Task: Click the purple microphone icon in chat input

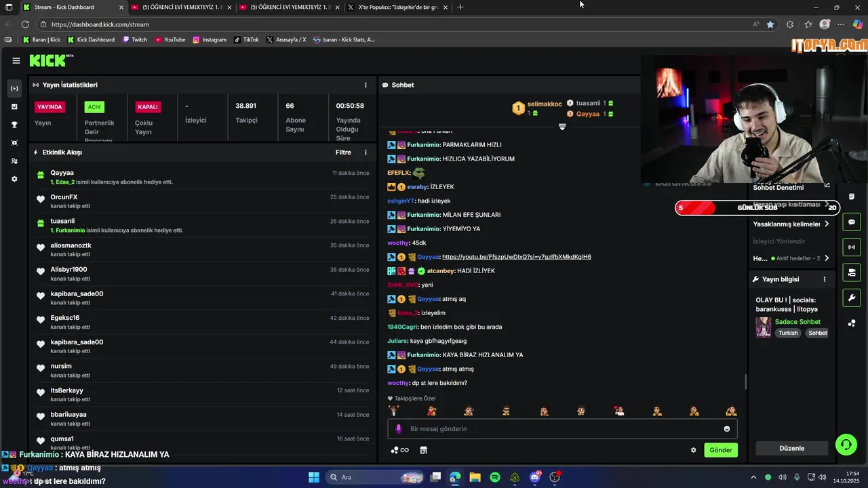Action: (x=399, y=428)
